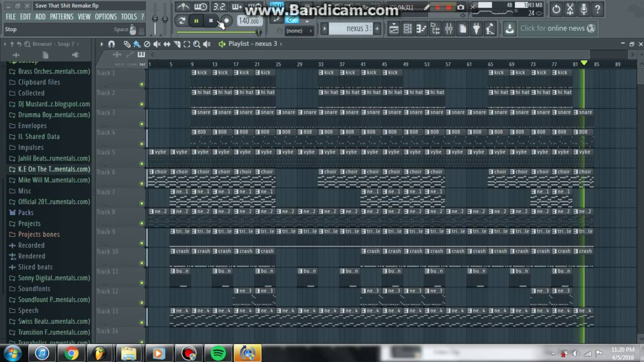Open the help question mark button
Image resolution: width=644 pixels, height=362 pixels.
pyautogui.click(x=597, y=9)
